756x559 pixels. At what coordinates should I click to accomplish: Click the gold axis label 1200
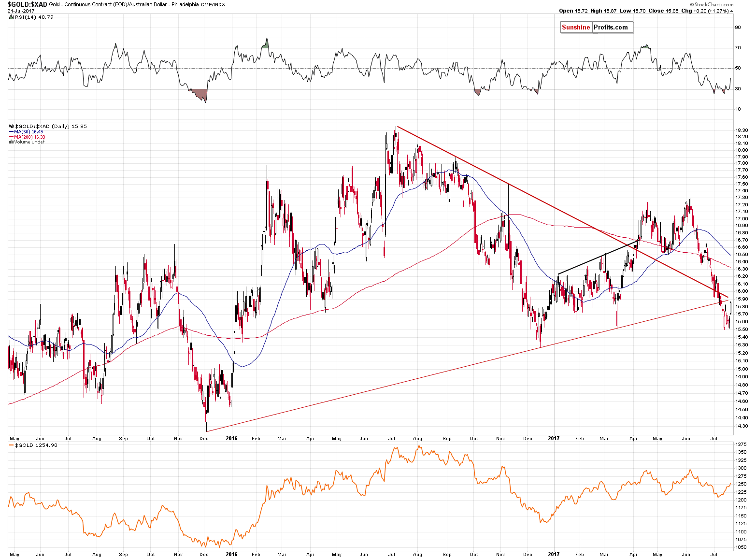(x=741, y=500)
